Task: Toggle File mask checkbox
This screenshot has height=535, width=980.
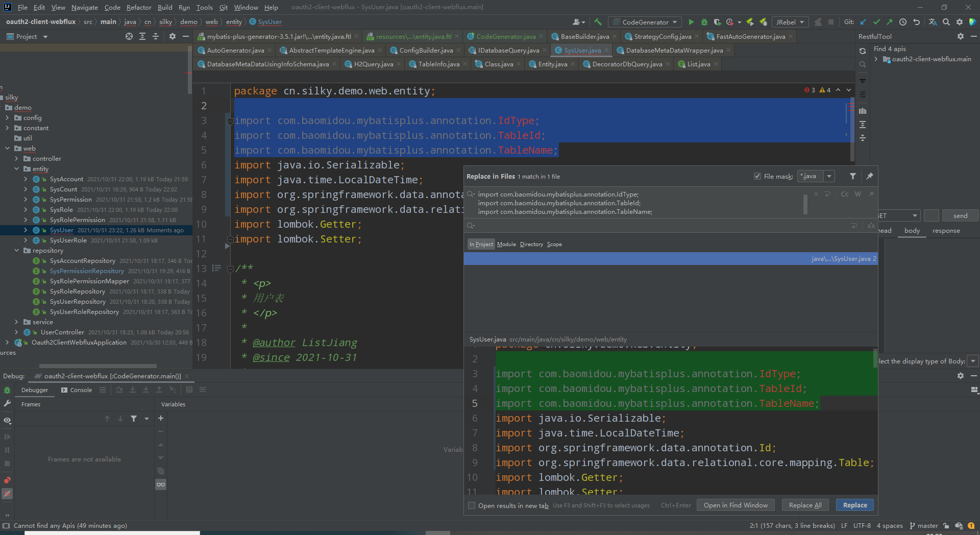Action: click(757, 176)
